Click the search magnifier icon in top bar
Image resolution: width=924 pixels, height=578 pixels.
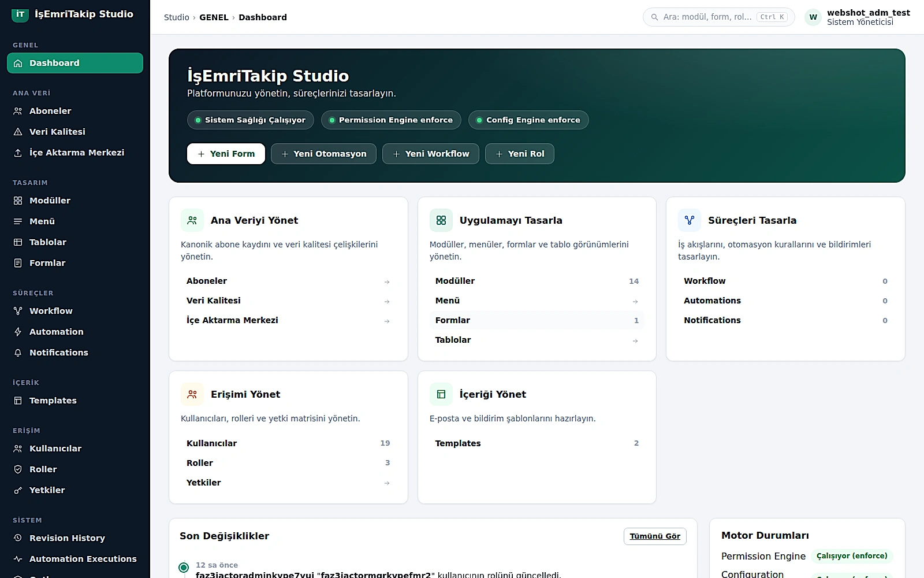click(x=654, y=17)
